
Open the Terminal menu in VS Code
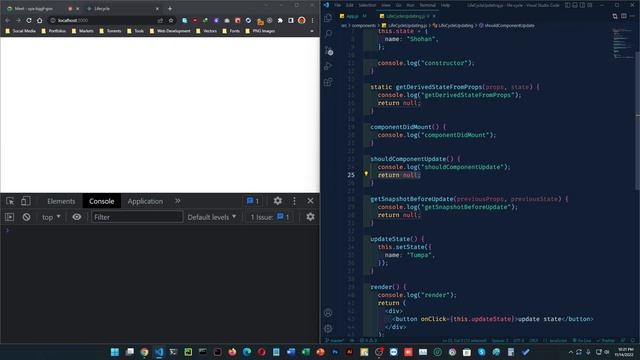point(427,5)
